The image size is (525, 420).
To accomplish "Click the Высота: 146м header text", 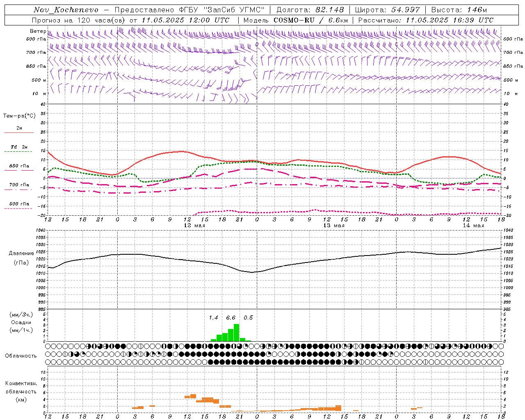I will click(459, 10).
